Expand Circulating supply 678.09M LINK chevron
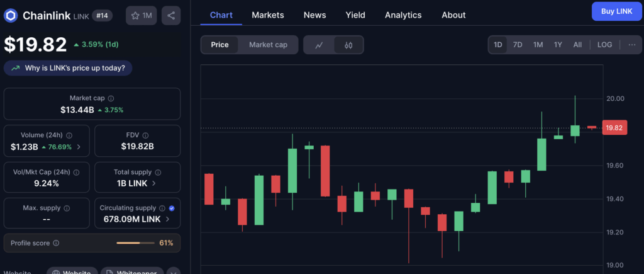This screenshot has height=274, width=644. click(167, 219)
